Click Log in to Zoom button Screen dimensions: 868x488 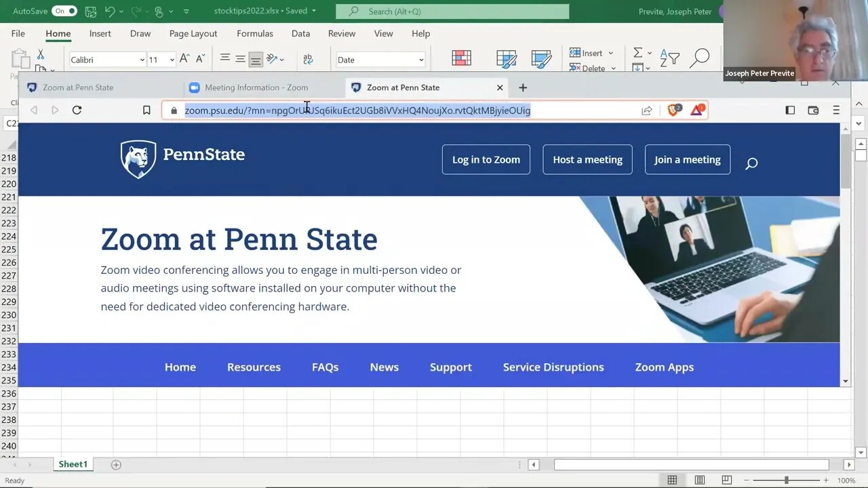[x=486, y=159]
